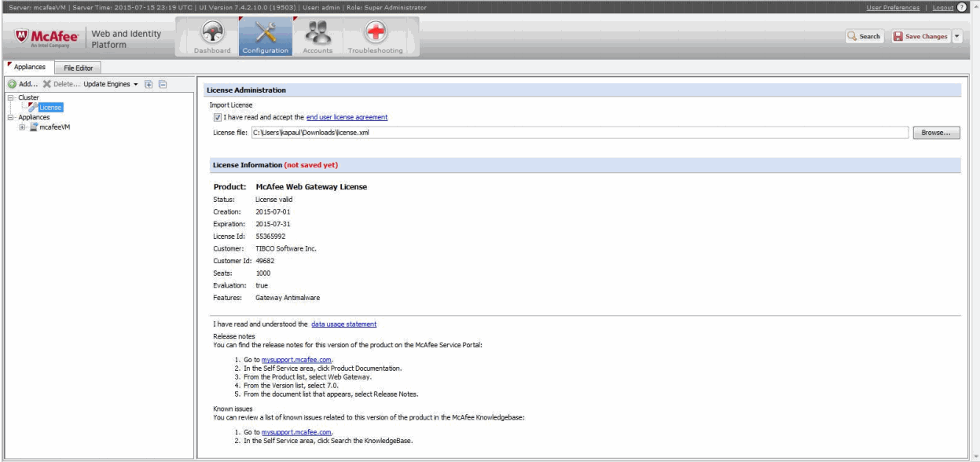Collapse the Appliances tree node

pyautogui.click(x=9, y=117)
